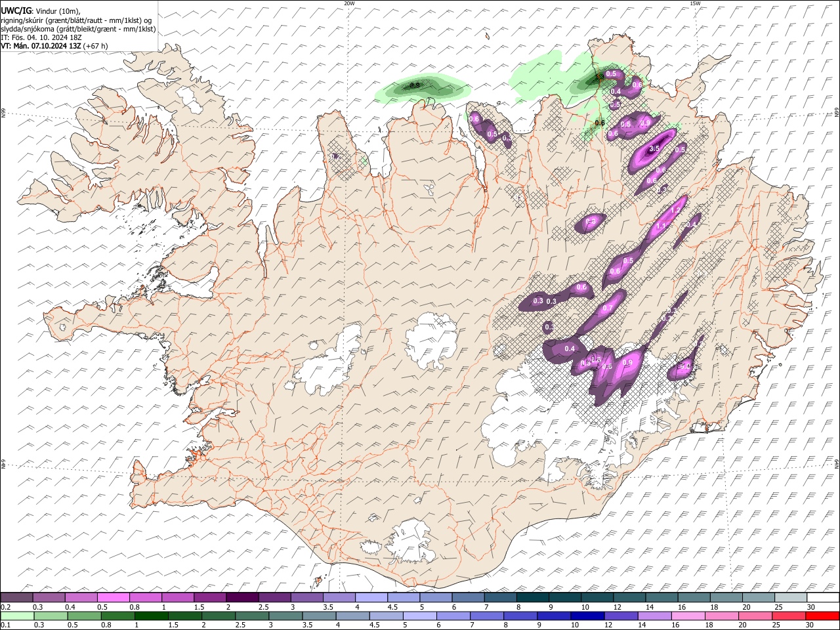Select the 2 darkest purple swatch, top legend row

pyautogui.click(x=242, y=597)
